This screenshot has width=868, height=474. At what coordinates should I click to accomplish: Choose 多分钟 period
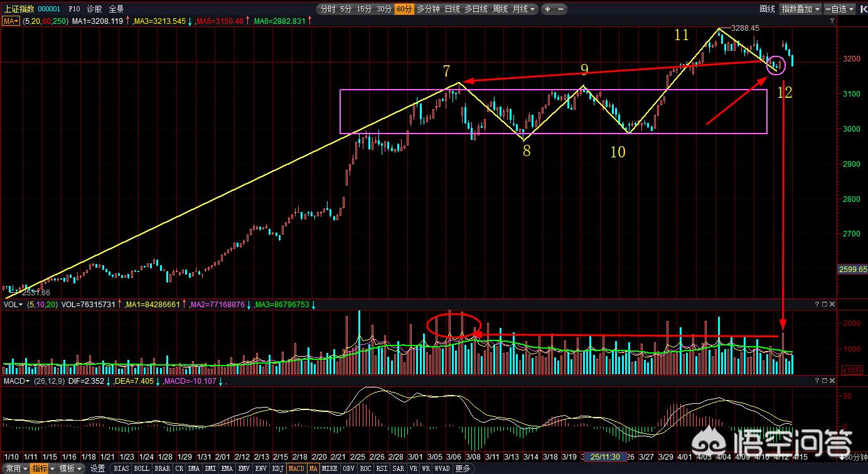[429, 9]
